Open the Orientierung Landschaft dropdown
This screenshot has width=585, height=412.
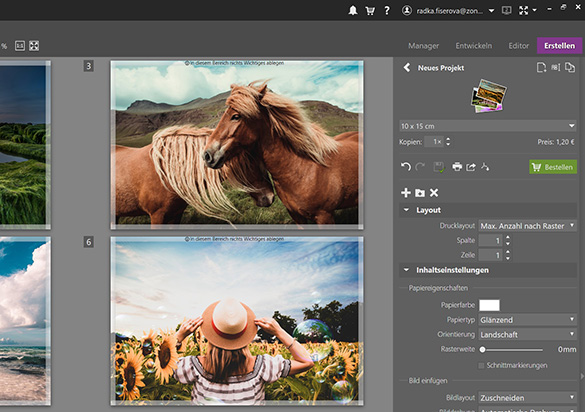click(528, 335)
